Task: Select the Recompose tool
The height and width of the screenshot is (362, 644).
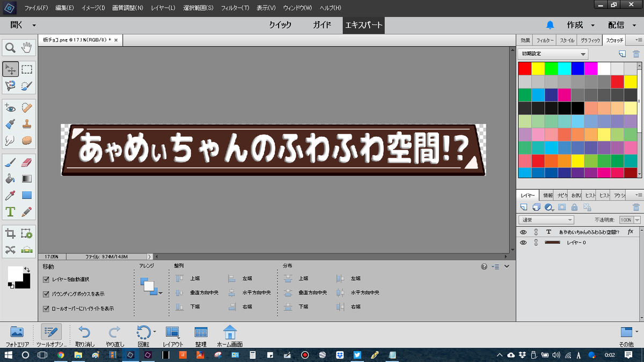Action: coord(27,233)
